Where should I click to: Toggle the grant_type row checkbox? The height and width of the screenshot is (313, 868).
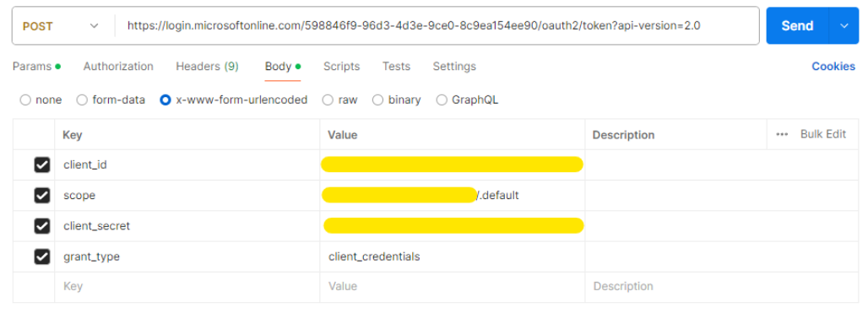42,256
